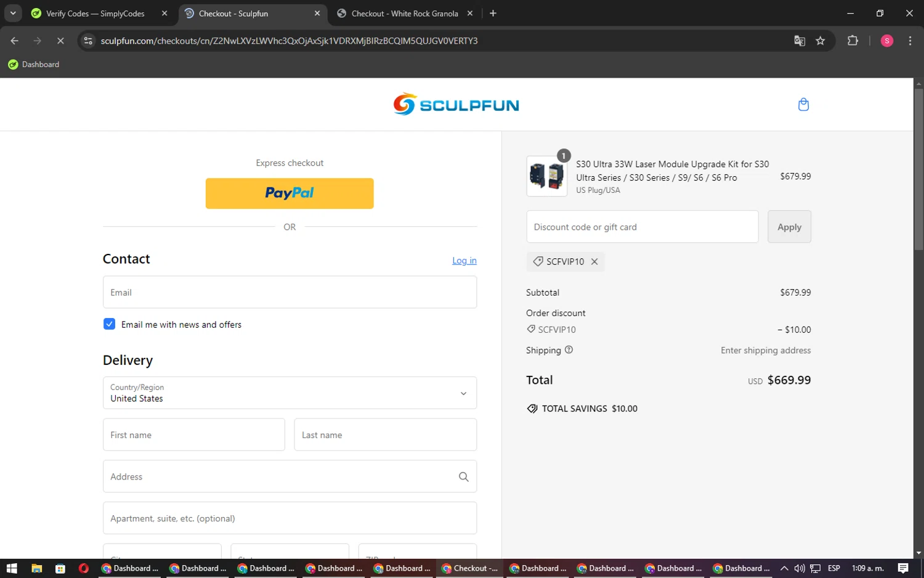This screenshot has width=924, height=578.
Task: Switch to the Checkout taskbar window
Action: (x=471, y=569)
